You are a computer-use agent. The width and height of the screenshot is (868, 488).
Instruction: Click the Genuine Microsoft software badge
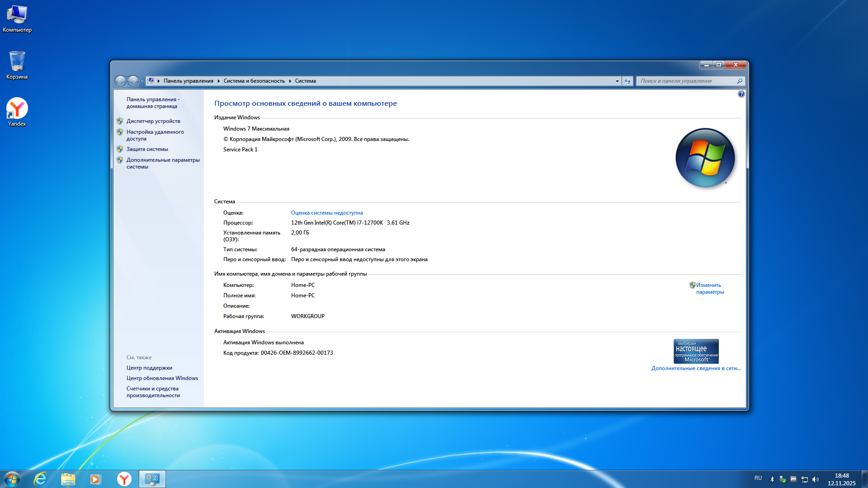pyautogui.click(x=696, y=351)
